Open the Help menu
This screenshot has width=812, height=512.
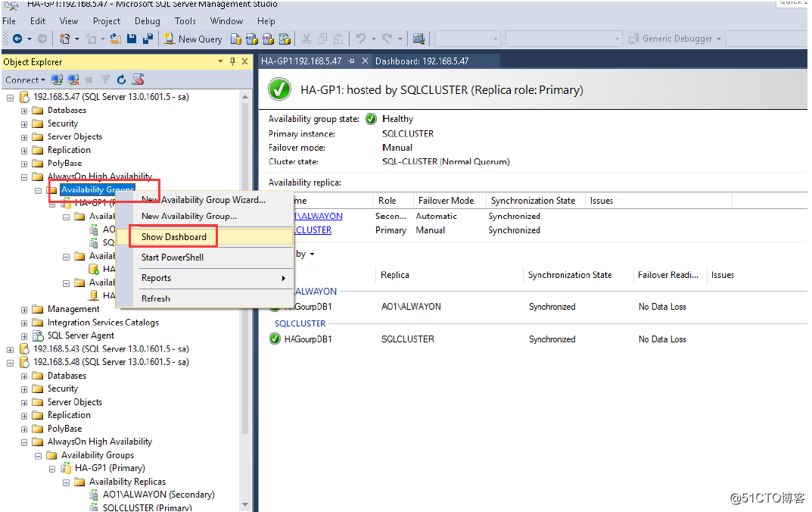(x=266, y=21)
